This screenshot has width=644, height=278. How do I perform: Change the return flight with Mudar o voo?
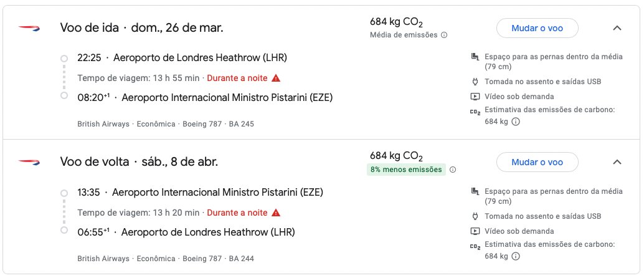click(537, 162)
